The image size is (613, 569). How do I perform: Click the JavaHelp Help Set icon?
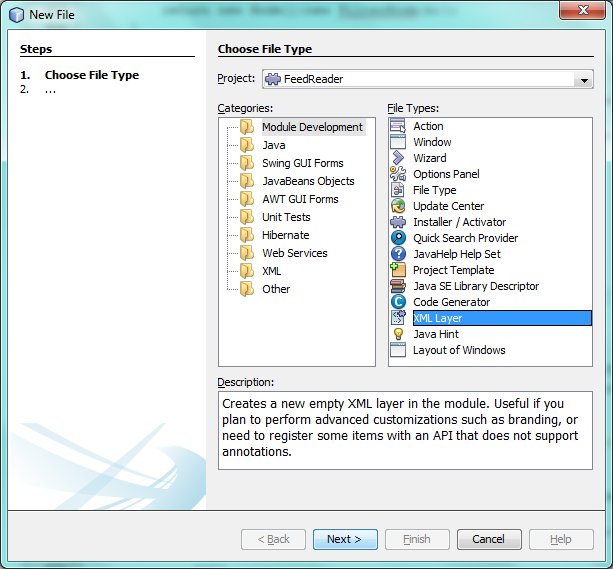[x=398, y=254]
